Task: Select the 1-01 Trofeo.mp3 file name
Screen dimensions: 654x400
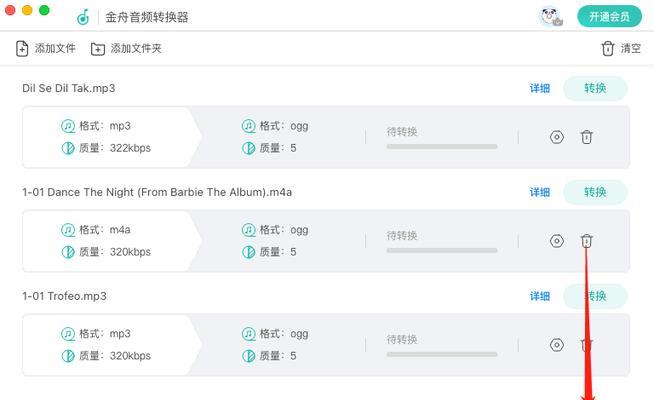Action: tap(64, 296)
